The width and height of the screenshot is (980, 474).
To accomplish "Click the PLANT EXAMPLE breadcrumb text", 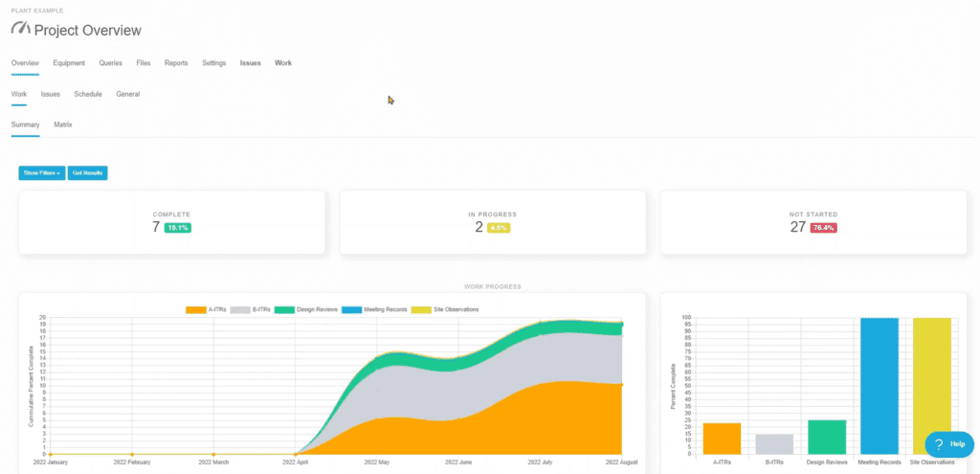I will 37,11.
